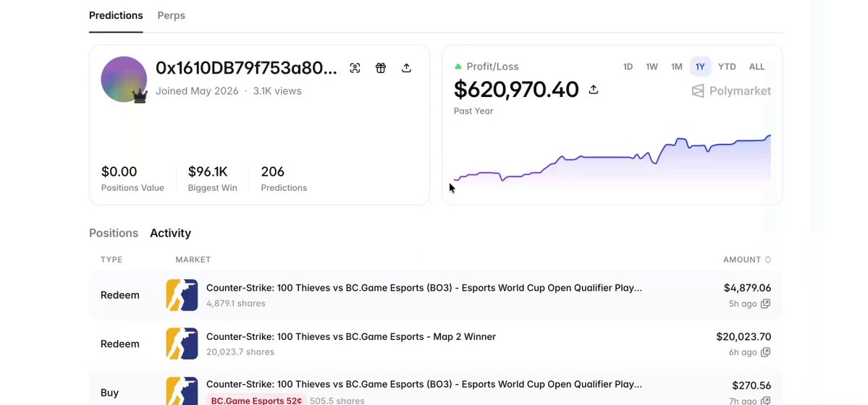Image resolution: width=868 pixels, height=405 pixels.
Task: Click the 'Past Year' label
Action: point(473,111)
